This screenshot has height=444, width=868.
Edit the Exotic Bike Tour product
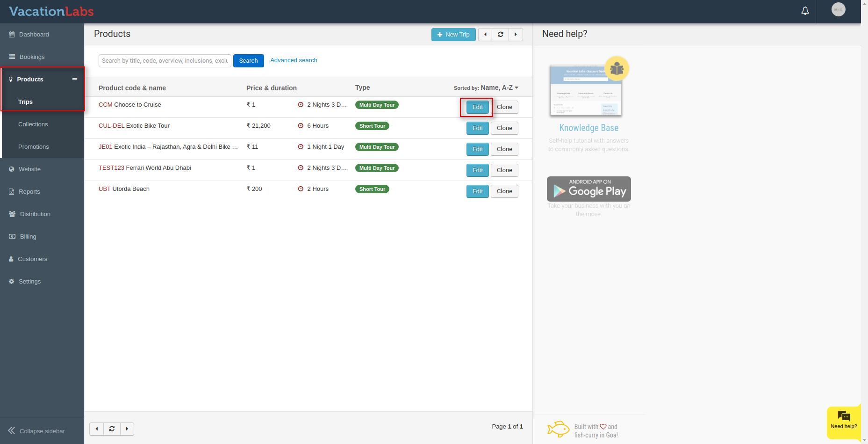(477, 128)
